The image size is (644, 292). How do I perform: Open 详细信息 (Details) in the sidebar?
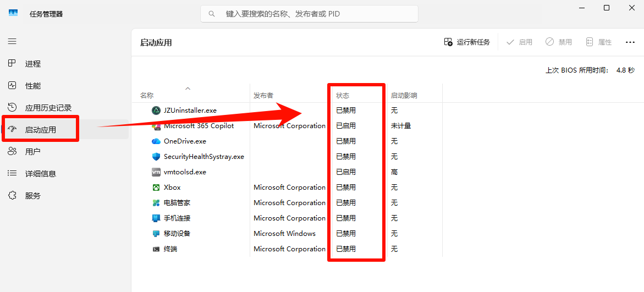click(40, 174)
